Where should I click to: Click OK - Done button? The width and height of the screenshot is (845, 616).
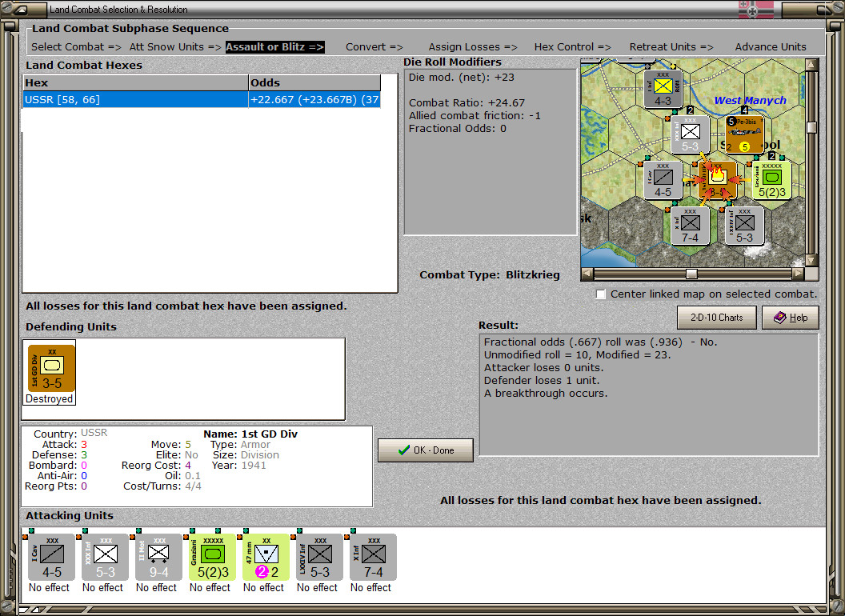[x=426, y=450]
